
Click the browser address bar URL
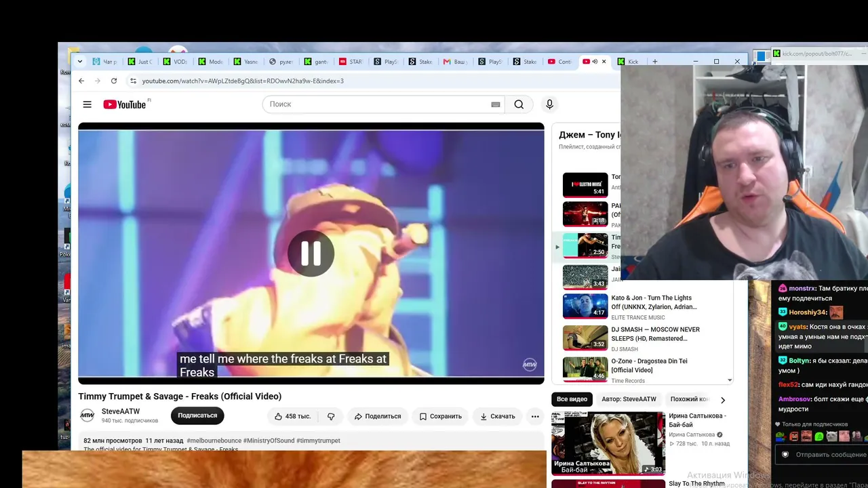point(243,81)
